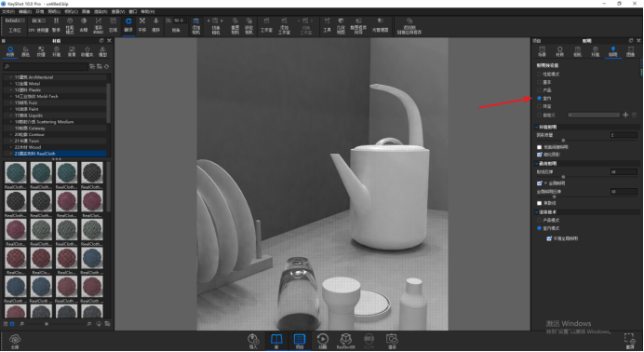Viewport: 644px width, 352px height.
Task: Toggle the Project panel icon in bottom toolbar
Action: 300,339
